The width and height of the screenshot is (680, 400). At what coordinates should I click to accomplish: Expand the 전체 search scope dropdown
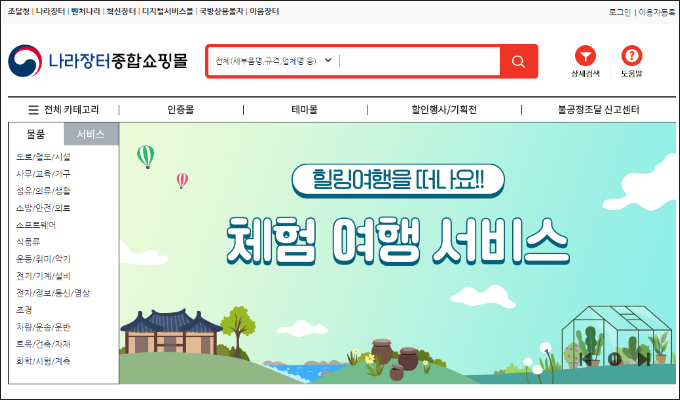click(273, 61)
